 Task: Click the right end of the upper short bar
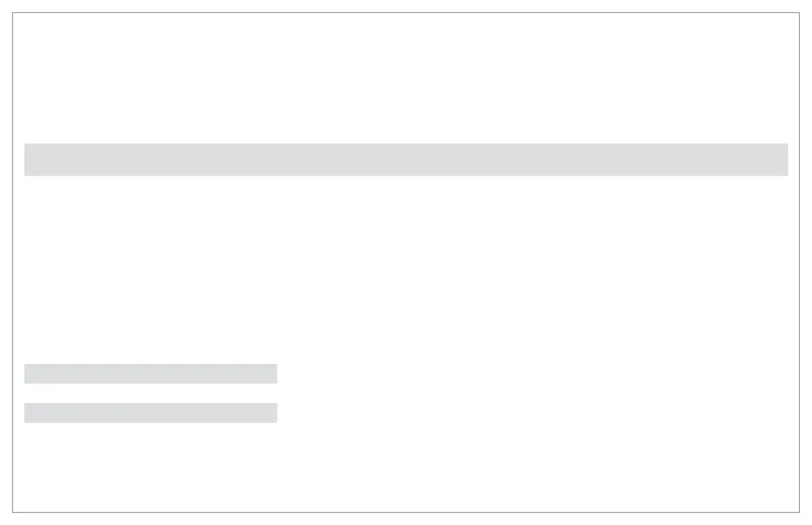(272, 373)
